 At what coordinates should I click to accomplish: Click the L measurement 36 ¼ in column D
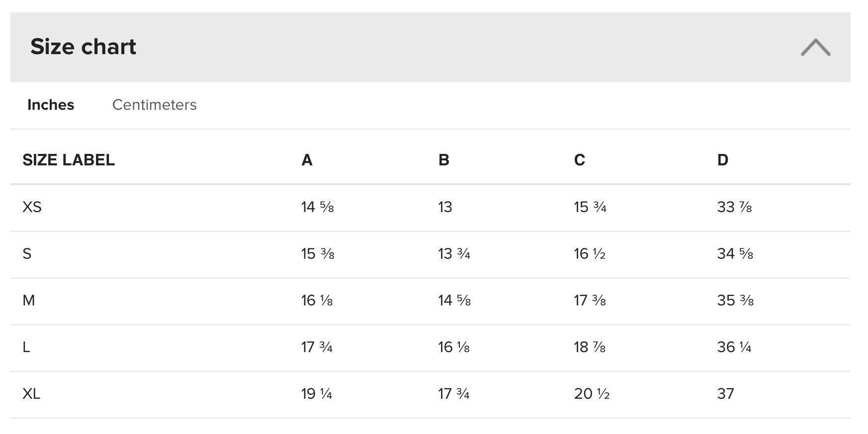pyautogui.click(x=734, y=347)
